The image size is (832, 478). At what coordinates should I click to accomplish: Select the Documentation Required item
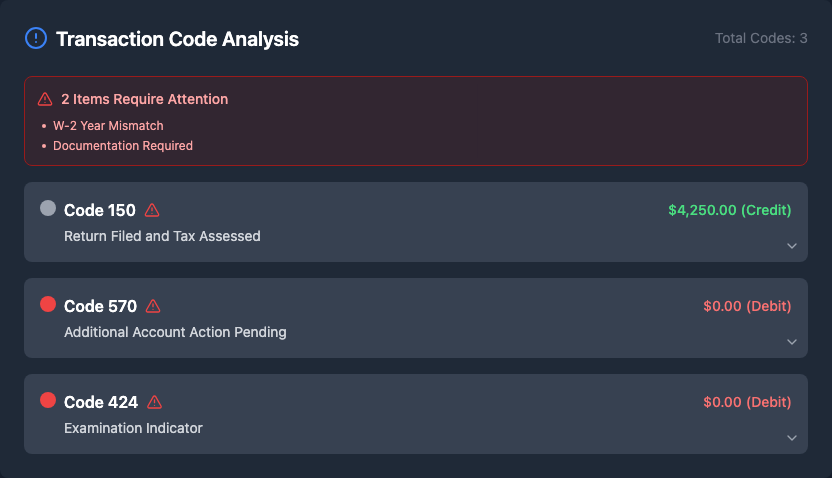click(123, 146)
